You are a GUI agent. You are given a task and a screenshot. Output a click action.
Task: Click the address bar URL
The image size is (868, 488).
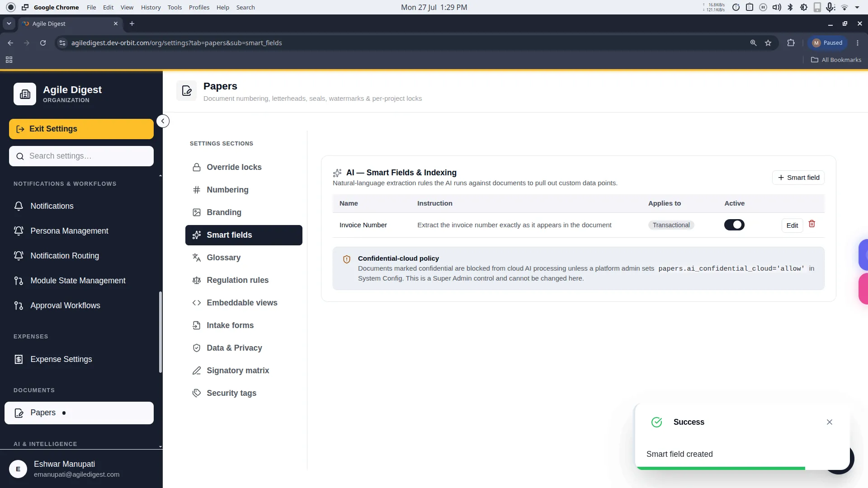click(177, 43)
